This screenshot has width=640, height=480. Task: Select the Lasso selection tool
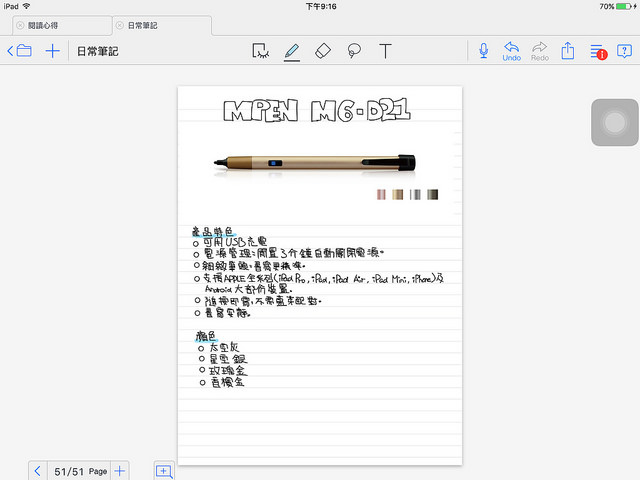click(354, 51)
